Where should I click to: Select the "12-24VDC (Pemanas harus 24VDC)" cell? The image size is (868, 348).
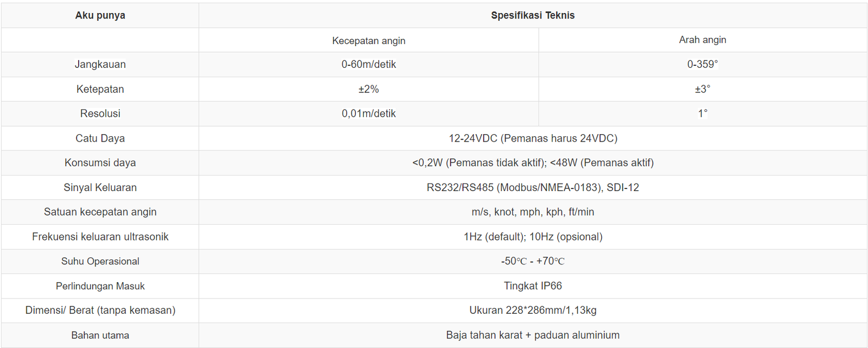532,138
